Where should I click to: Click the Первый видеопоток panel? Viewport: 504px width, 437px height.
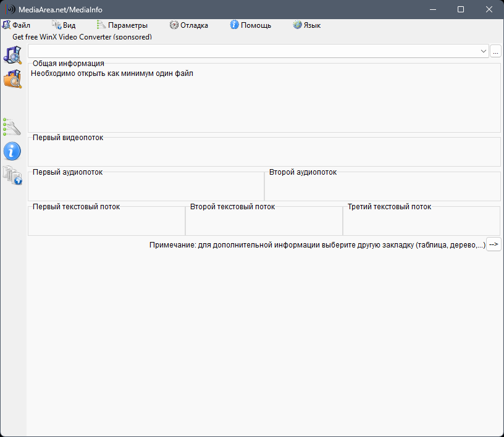(264, 152)
